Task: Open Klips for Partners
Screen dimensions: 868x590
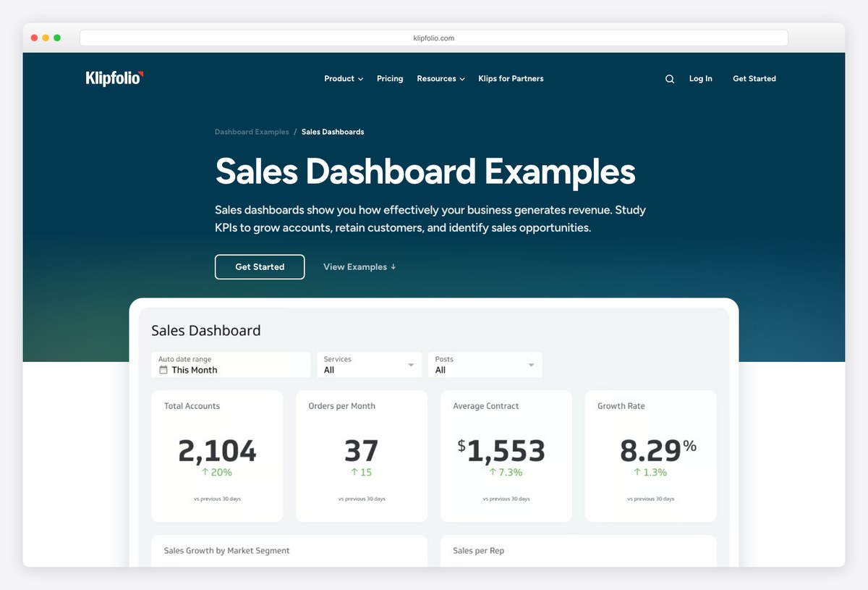Action: [511, 79]
